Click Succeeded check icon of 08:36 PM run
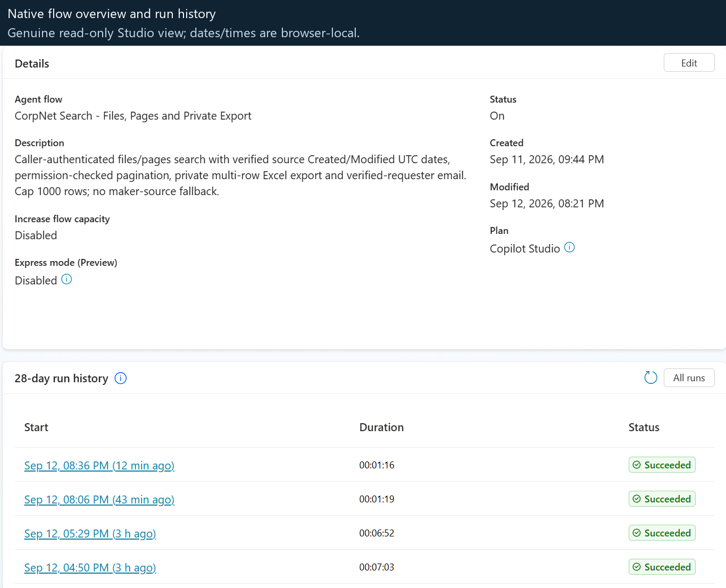This screenshot has width=726, height=588. (x=637, y=465)
